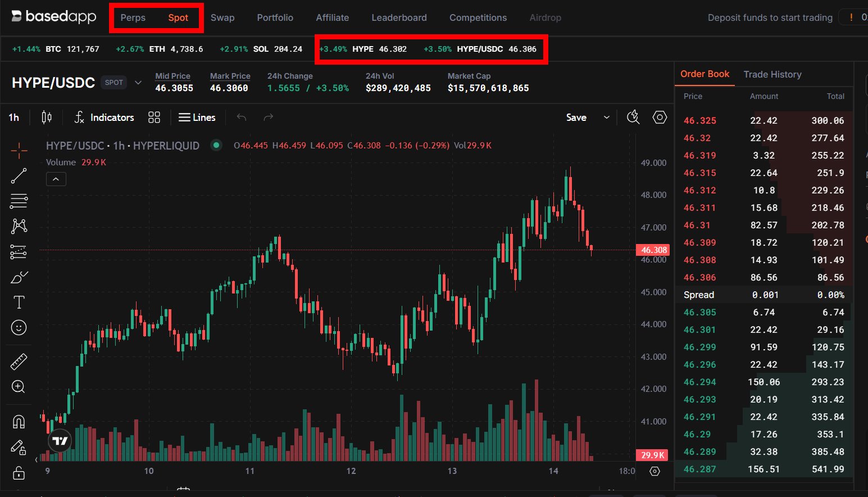Open the Indicators button
The height and width of the screenshot is (497, 868).
(x=104, y=117)
